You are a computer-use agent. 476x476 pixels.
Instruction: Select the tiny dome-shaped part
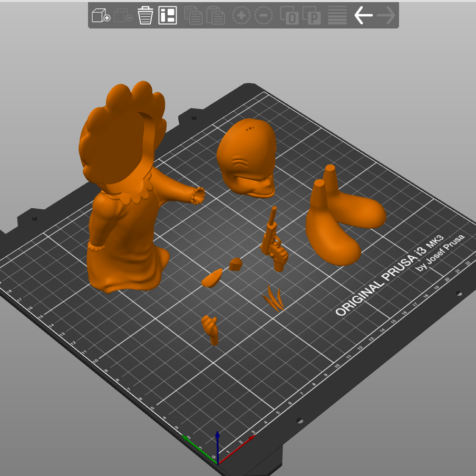235,264
